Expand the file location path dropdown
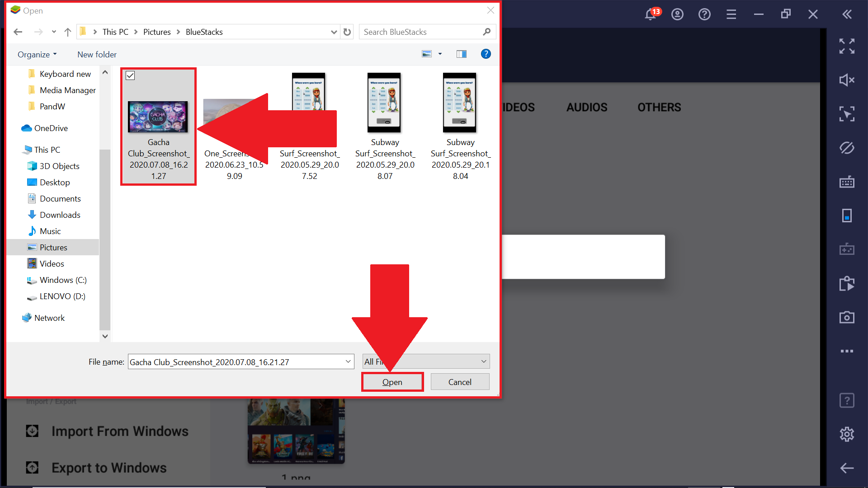The width and height of the screenshot is (868, 488). click(x=331, y=32)
